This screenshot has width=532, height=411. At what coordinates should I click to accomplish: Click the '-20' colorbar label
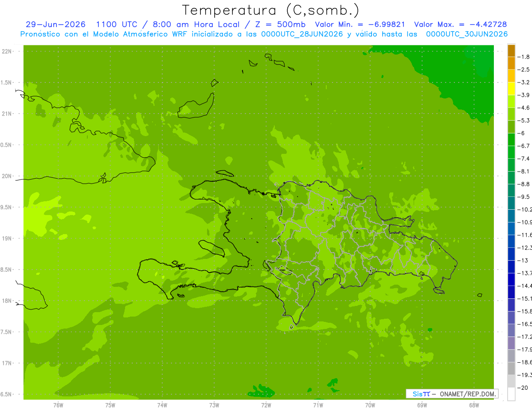pos(523,388)
